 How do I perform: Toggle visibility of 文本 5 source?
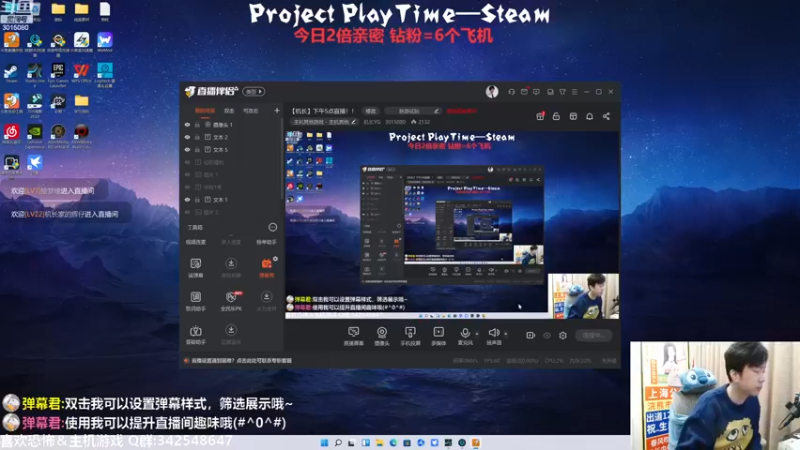pos(187,149)
